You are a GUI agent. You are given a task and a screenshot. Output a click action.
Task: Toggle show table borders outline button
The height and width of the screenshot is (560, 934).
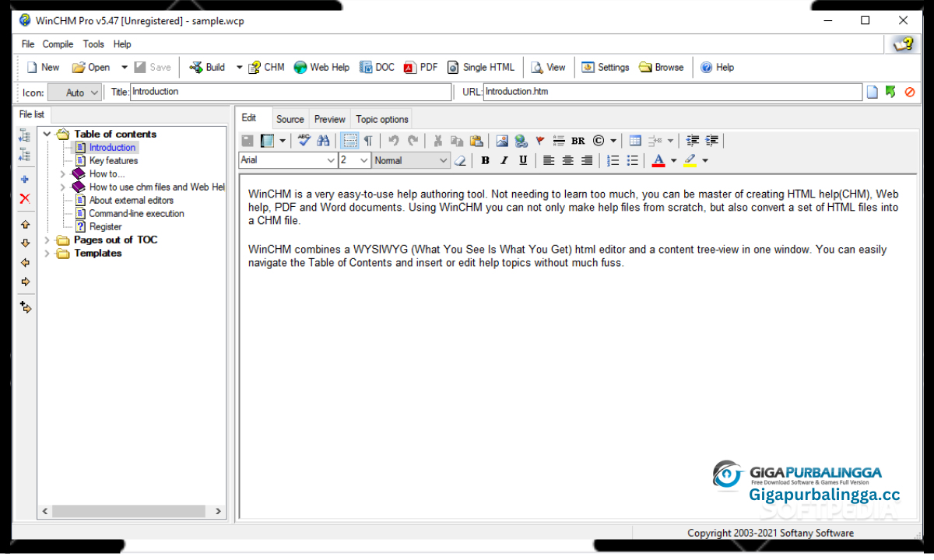click(x=349, y=141)
